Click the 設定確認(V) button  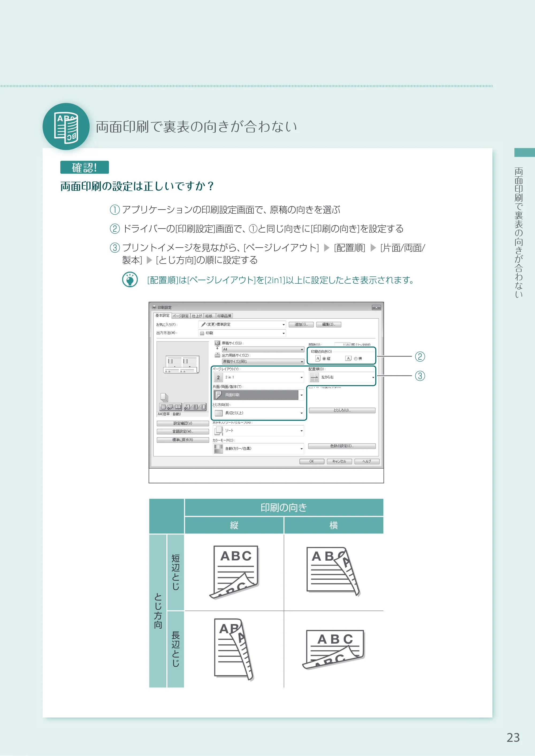pyautogui.click(x=183, y=423)
